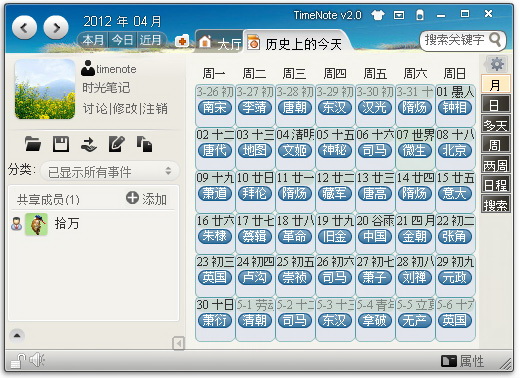
Task: Select the 周日 column header
Action: (x=455, y=74)
